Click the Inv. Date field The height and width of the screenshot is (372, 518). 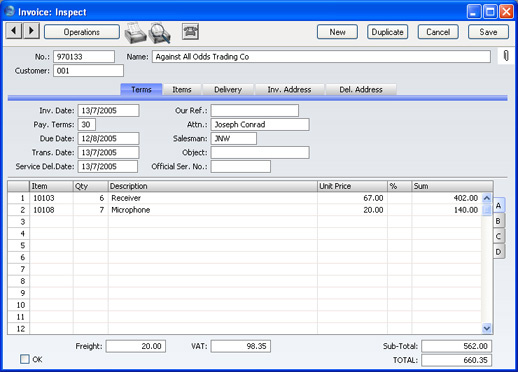108,111
